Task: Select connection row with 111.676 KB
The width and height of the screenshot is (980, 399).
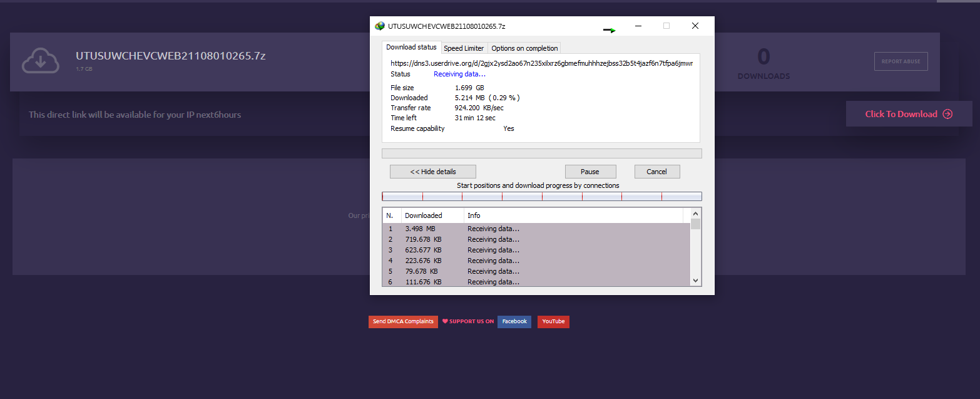Action: click(x=536, y=282)
